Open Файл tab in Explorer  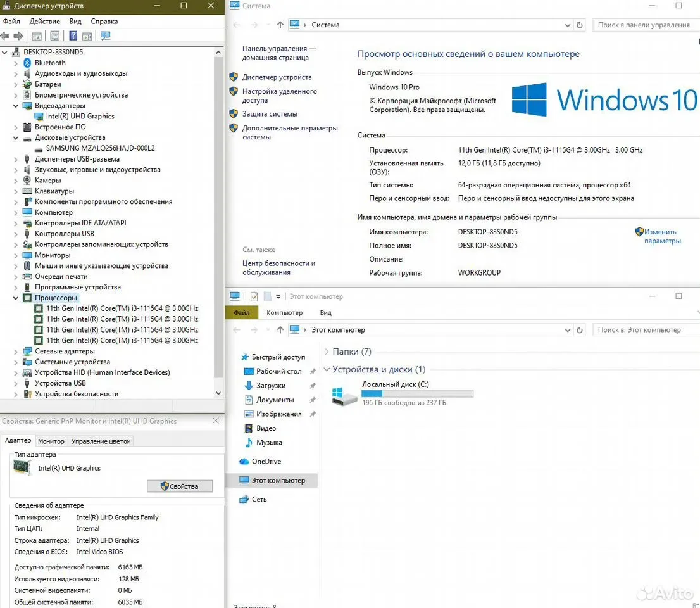pos(242,313)
